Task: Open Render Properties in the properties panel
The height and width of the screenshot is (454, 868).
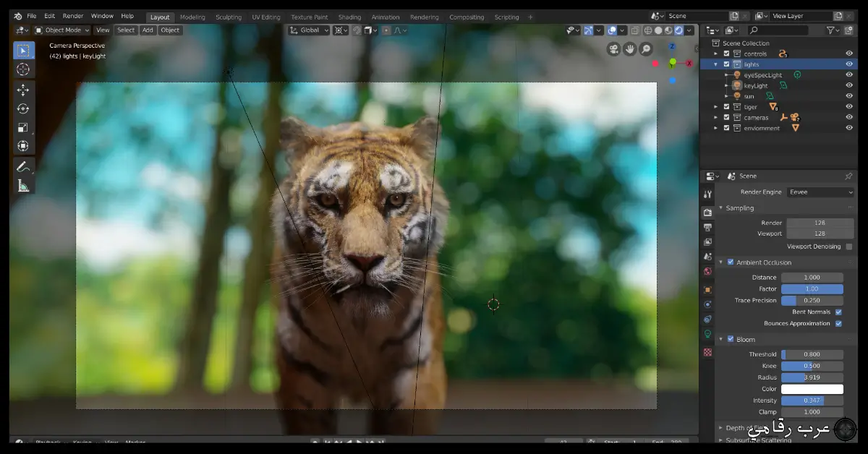Action: (x=707, y=212)
